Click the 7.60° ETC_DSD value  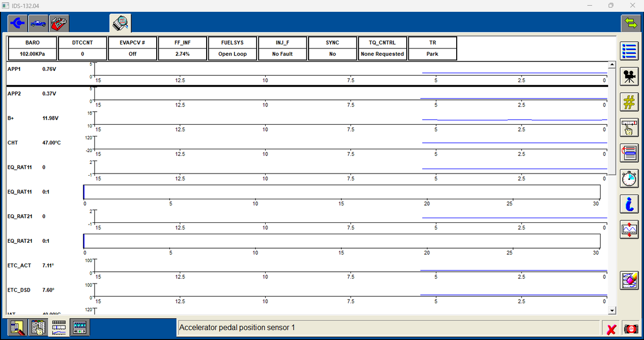coord(49,290)
